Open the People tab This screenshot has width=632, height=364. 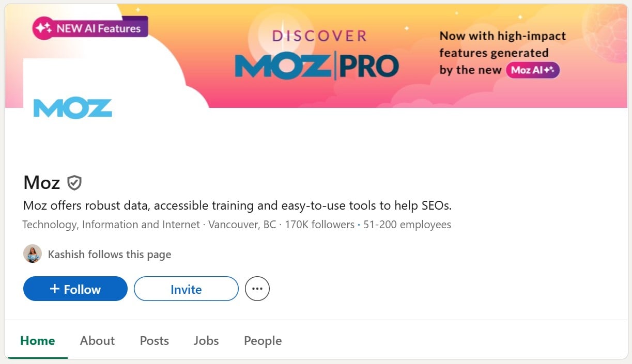coord(263,341)
